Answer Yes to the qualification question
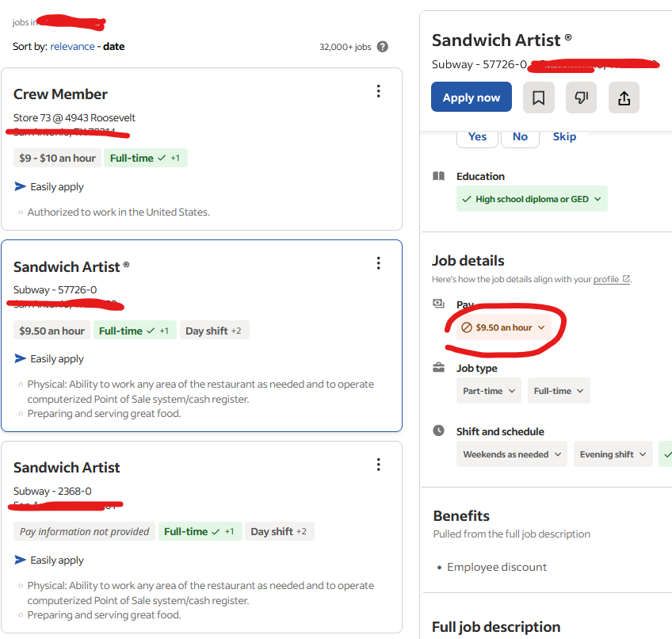672x639 pixels. 477,137
